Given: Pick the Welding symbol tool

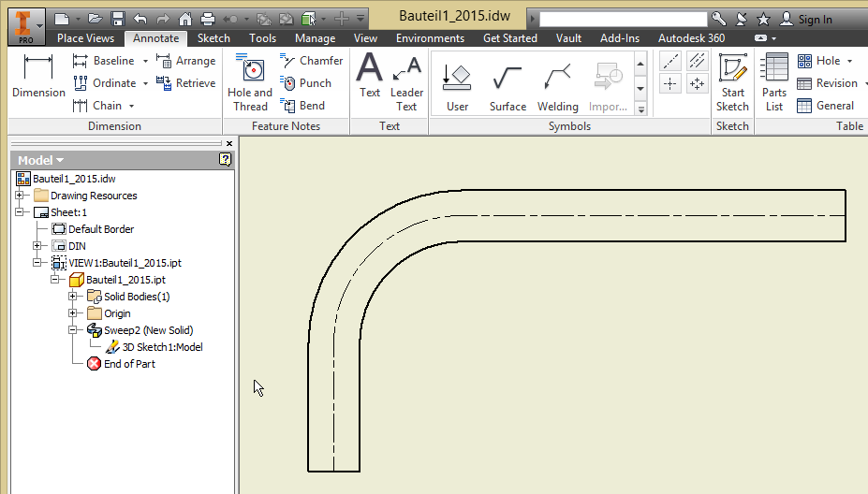Looking at the screenshot, I should (558, 84).
